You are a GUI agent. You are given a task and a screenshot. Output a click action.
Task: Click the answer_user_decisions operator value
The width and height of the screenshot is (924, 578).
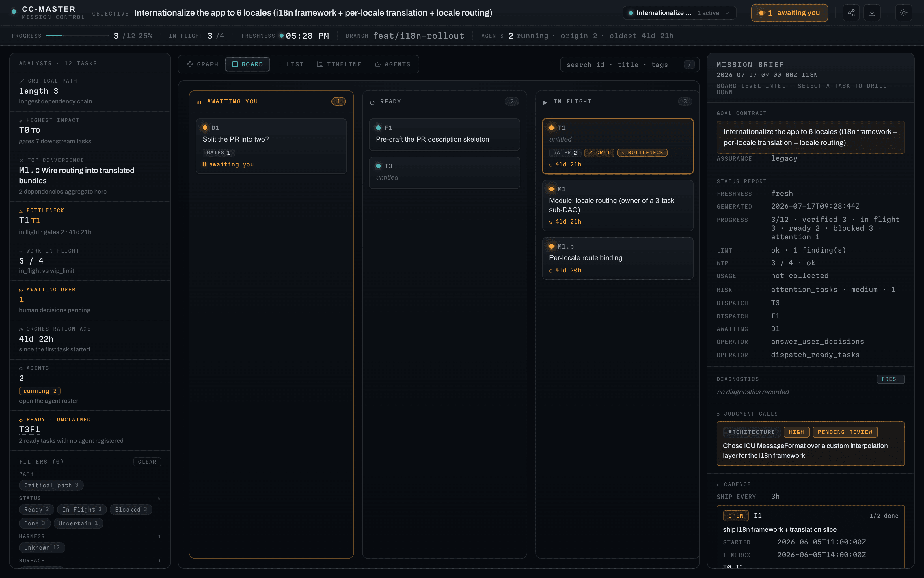[x=817, y=341]
